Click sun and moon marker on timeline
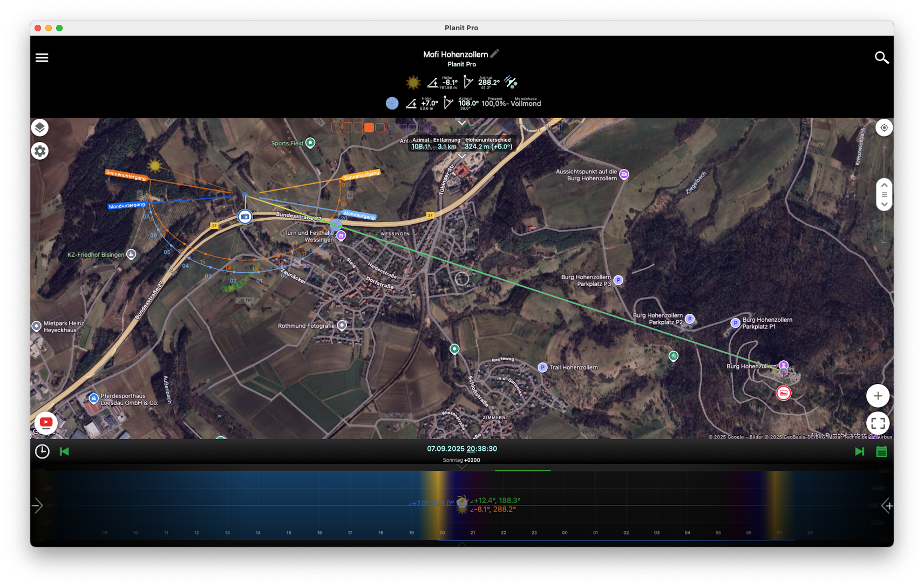Viewport: 924px width, 587px height. (x=462, y=504)
